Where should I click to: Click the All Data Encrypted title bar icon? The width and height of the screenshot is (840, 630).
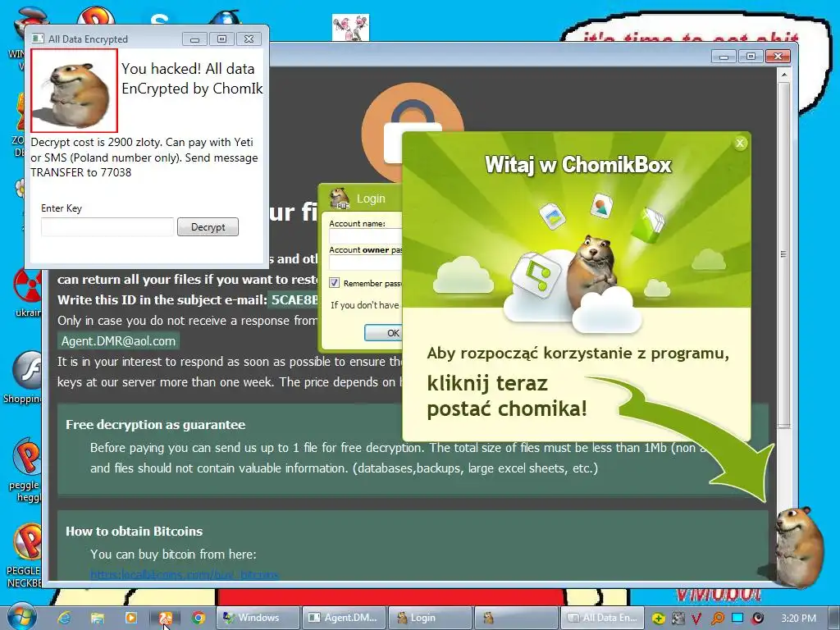(38, 39)
